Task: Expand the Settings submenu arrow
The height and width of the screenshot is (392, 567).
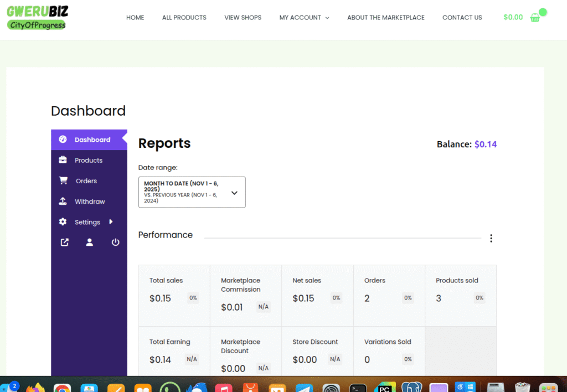Action: click(x=111, y=222)
